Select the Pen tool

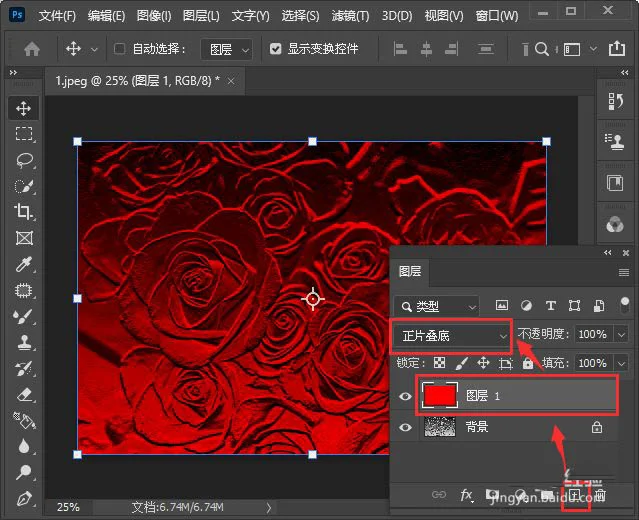click(24, 498)
